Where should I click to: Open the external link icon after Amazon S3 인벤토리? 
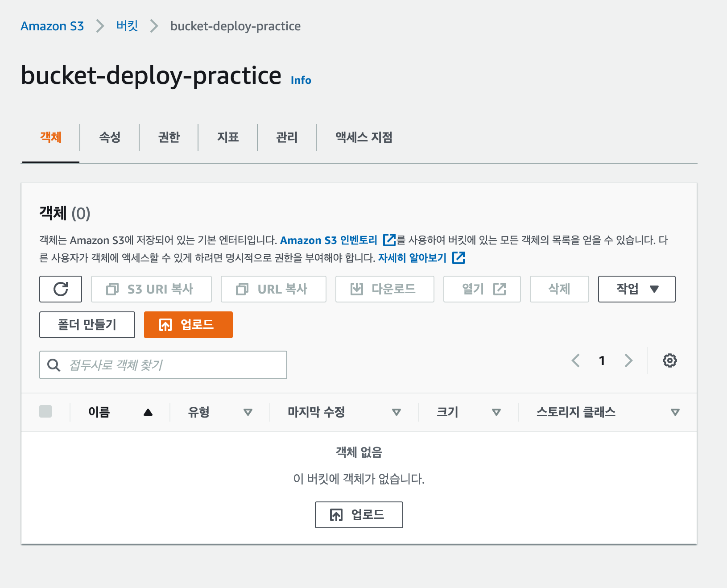coord(389,240)
